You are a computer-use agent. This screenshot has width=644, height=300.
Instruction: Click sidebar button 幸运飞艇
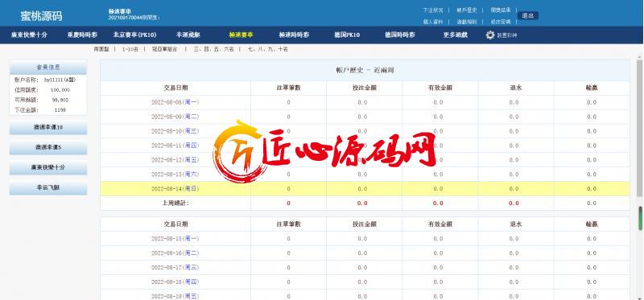pos(48,188)
